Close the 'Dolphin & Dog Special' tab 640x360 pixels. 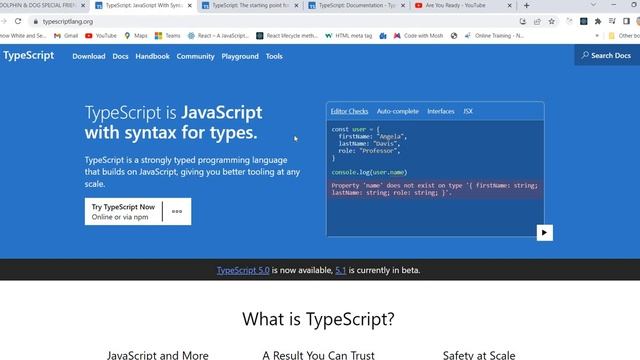pos(83,6)
